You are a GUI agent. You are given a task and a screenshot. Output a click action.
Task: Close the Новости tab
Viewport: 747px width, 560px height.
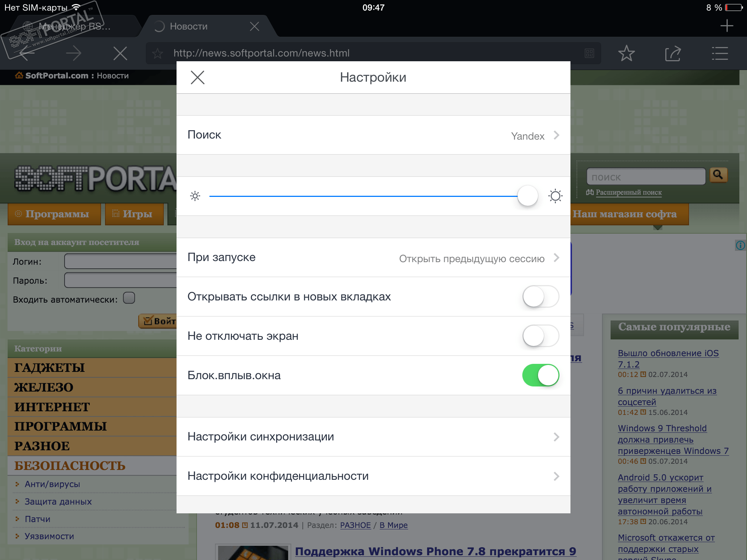point(254,26)
